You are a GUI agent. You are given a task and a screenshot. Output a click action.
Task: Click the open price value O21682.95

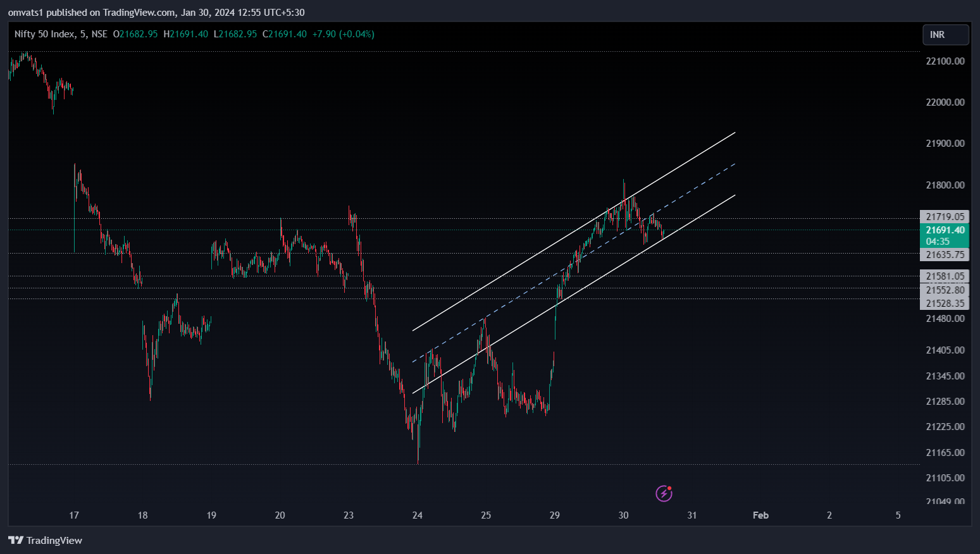pyautogui.click(x=135, y=34)
